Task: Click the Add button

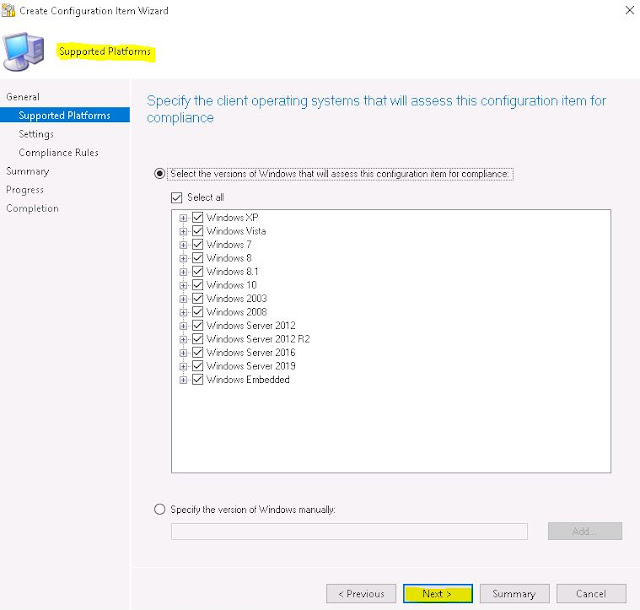Action: pyautogui.click(x=585, y=531)
